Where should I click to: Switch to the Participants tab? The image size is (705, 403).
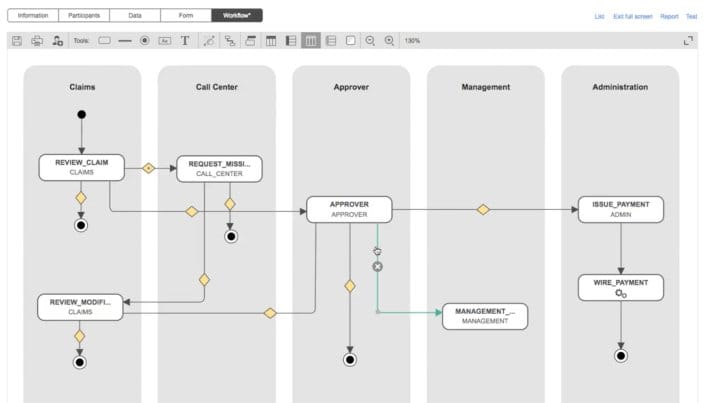point(84,15)
